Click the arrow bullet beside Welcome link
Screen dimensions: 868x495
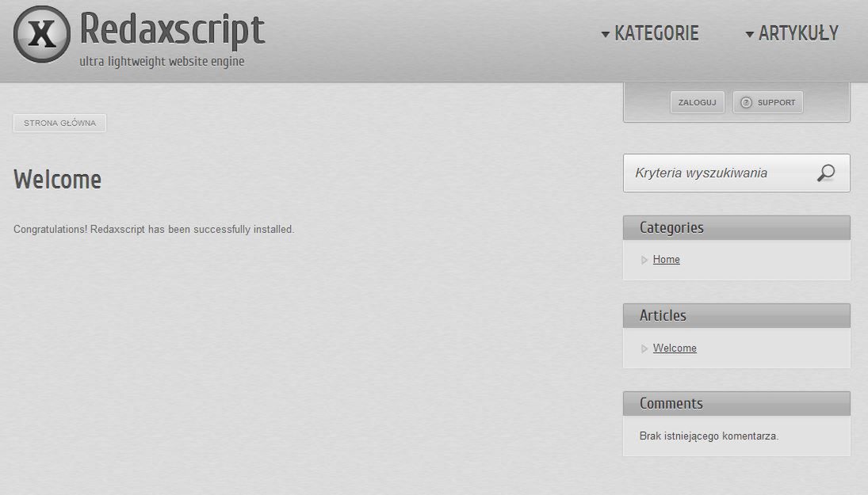click(x=644, y=348)
